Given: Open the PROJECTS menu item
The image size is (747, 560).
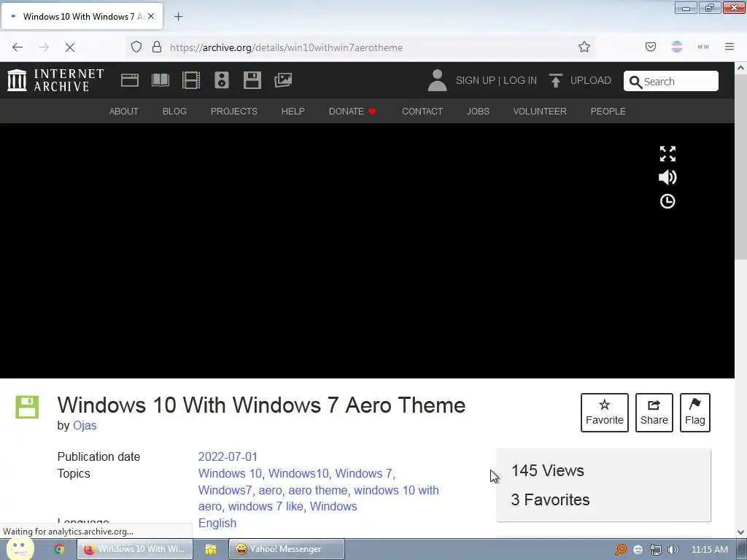Looking at the screenshot, I should tap(234, 112).
